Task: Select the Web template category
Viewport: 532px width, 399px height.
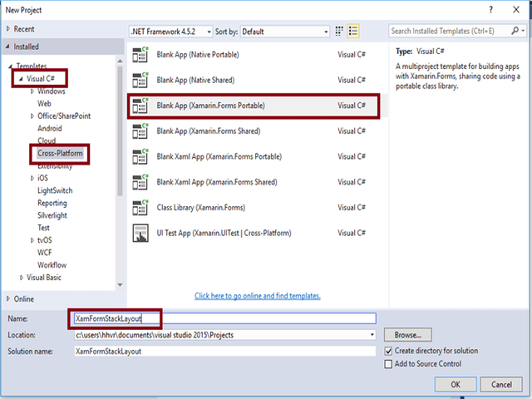Action: pyautogui.click(x=44, y=103)
